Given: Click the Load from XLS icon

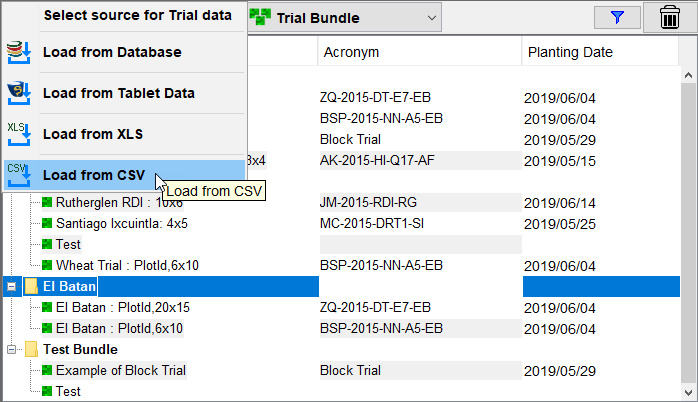Looking at the screenshot, I should 18,134.
